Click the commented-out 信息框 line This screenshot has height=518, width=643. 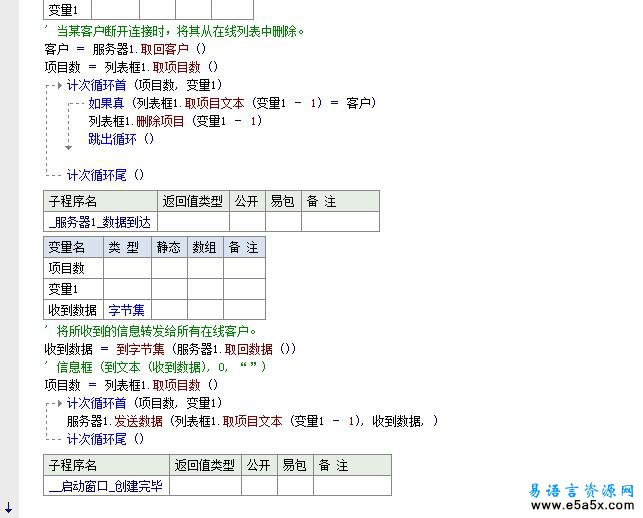[155, 367]
